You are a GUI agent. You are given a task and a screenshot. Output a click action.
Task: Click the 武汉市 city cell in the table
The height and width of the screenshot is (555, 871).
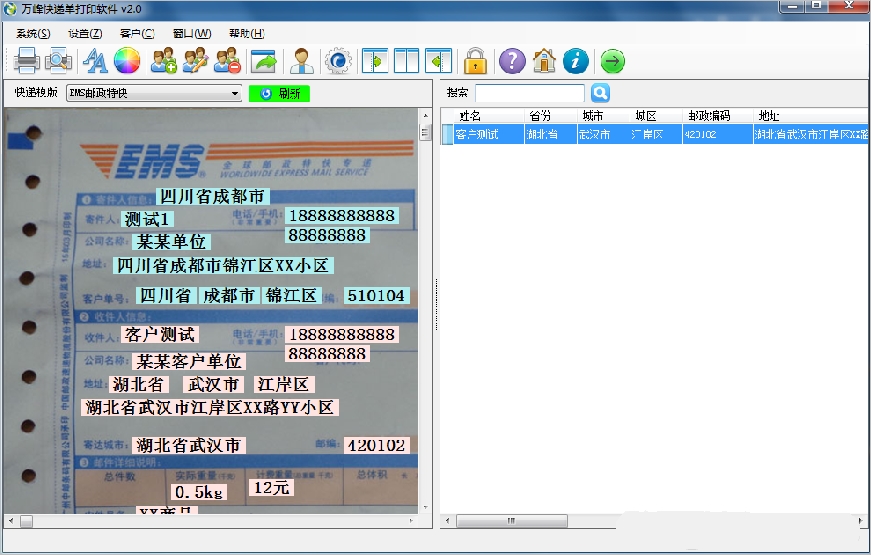tap(603, 134)
